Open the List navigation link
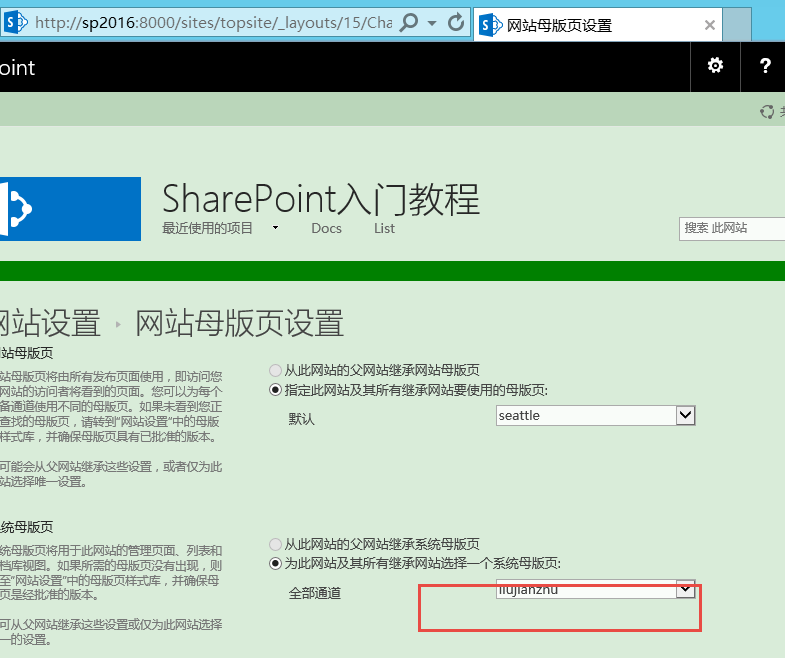The image size is (785, 658). click(x=384, y=228)
